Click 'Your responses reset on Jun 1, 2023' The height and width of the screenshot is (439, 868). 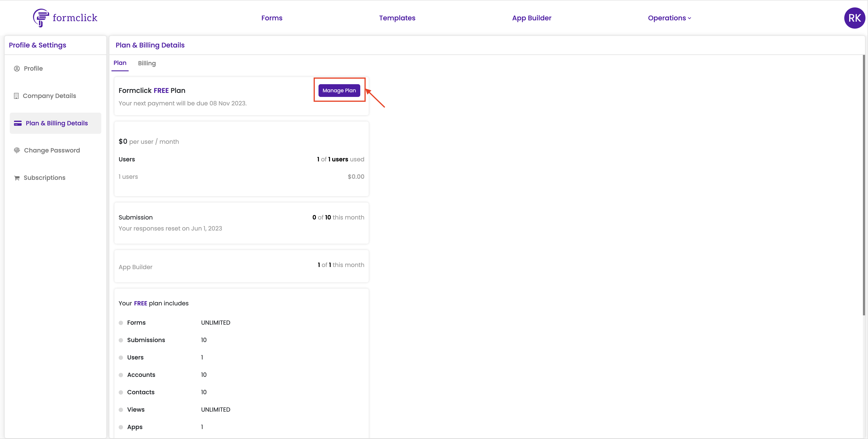pyautogui.click(x=170, y=229)
